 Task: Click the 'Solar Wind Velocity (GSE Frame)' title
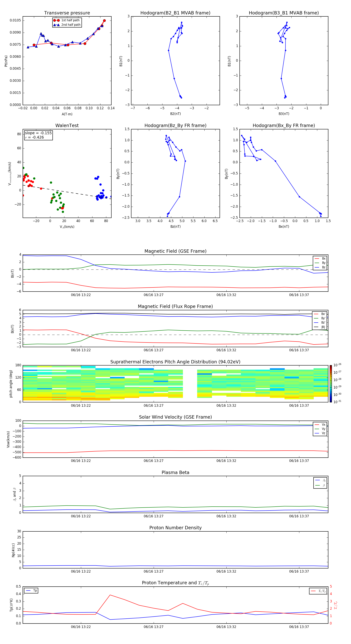175,417
